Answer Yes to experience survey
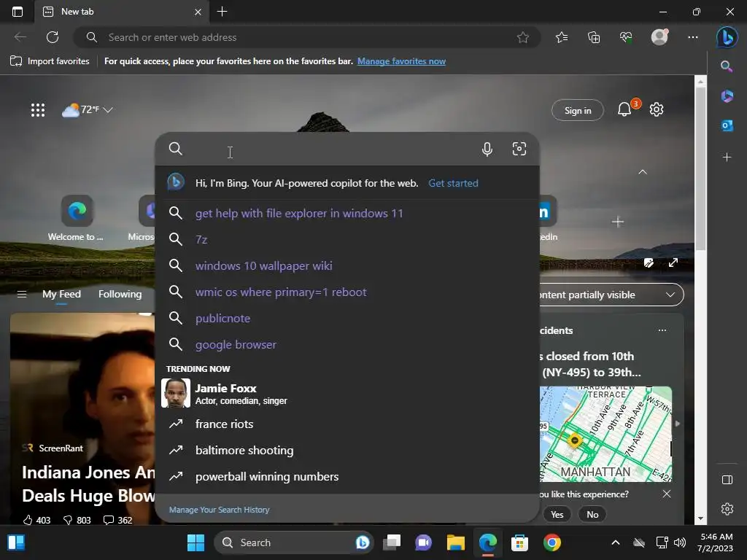This screenshot has width=747, height=560. point(557,514)
